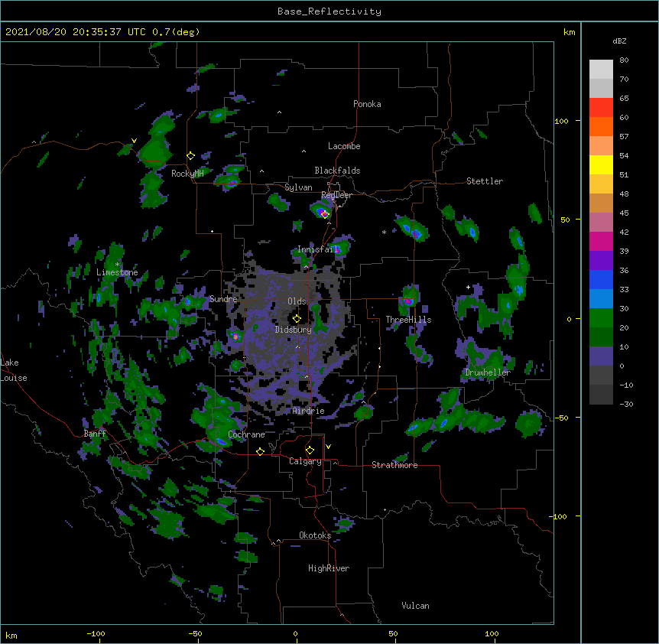Click the Calgary city label
Screen dimensions: 659x644
[305, 461]
